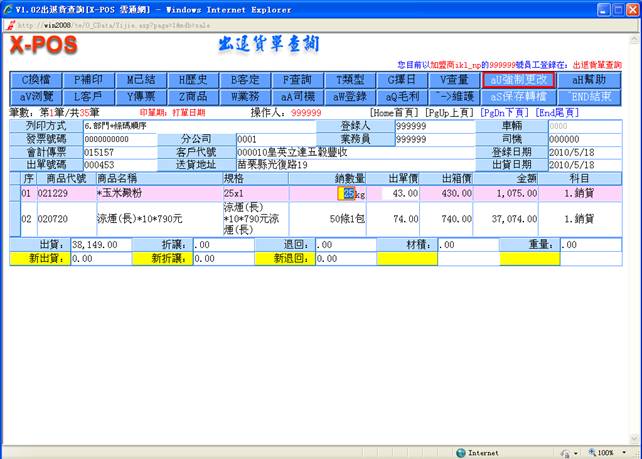
Task: Click the aU強制更改 force change button
Action: (x=516, y=80)
